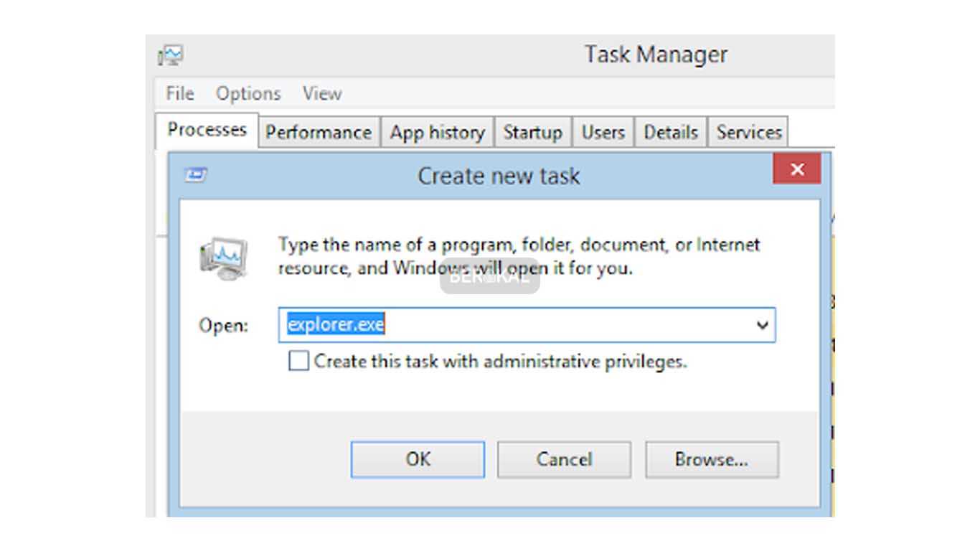Screen dimensions: 980x551
Task: Click the Browse... button
Action: pyautogui.click(x=712, y=459)
